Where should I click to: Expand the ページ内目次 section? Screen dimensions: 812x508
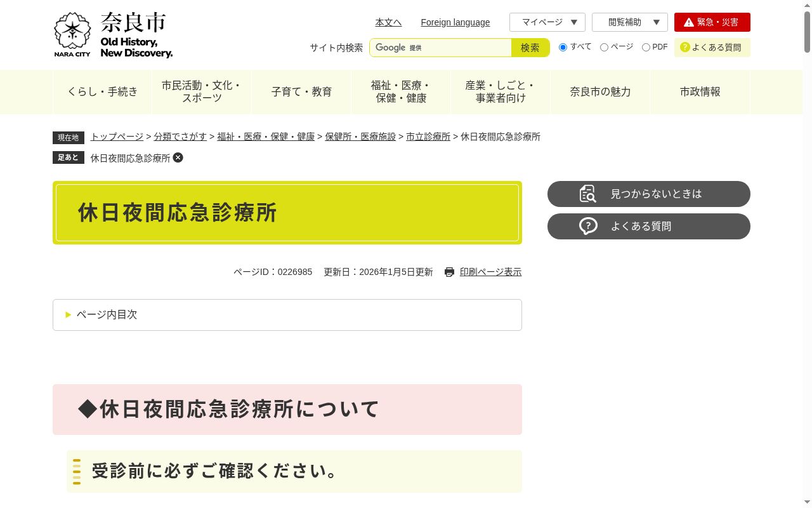[287, 315]
